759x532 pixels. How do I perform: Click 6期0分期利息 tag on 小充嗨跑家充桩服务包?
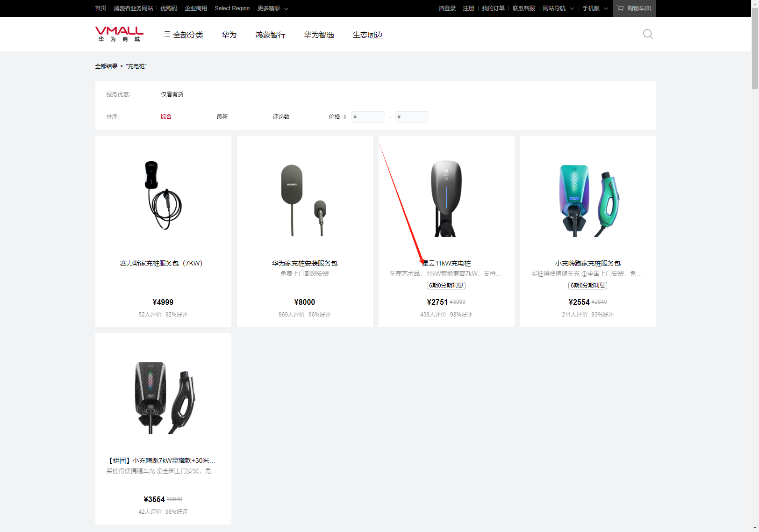(588, 285)
